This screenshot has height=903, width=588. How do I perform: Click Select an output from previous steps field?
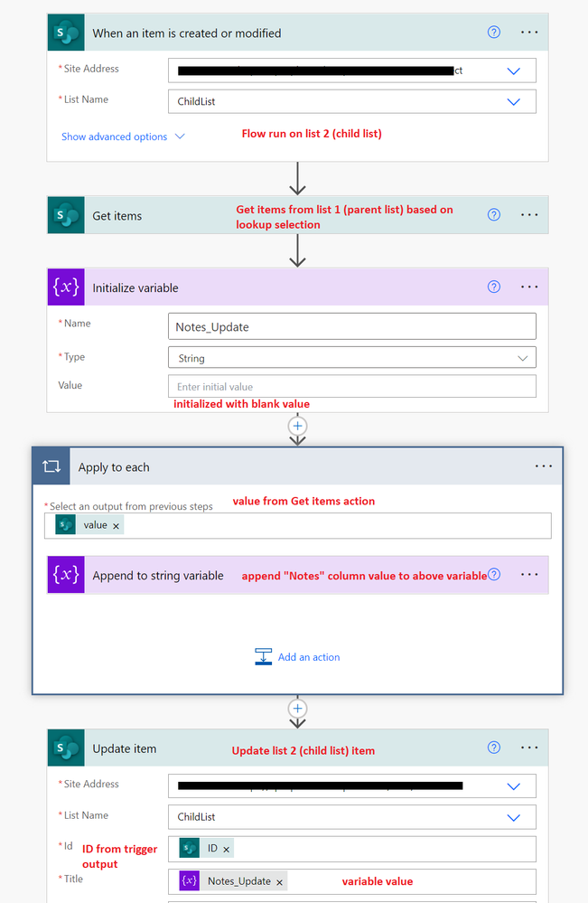click(298, 526)
